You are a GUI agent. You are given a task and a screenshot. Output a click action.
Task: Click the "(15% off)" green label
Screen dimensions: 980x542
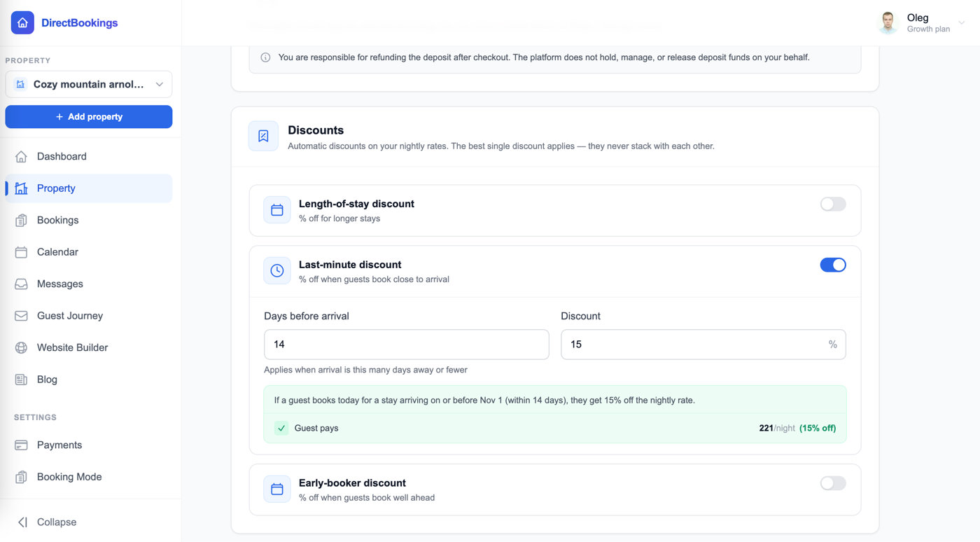pyautogui.click(x=818, y=428)
